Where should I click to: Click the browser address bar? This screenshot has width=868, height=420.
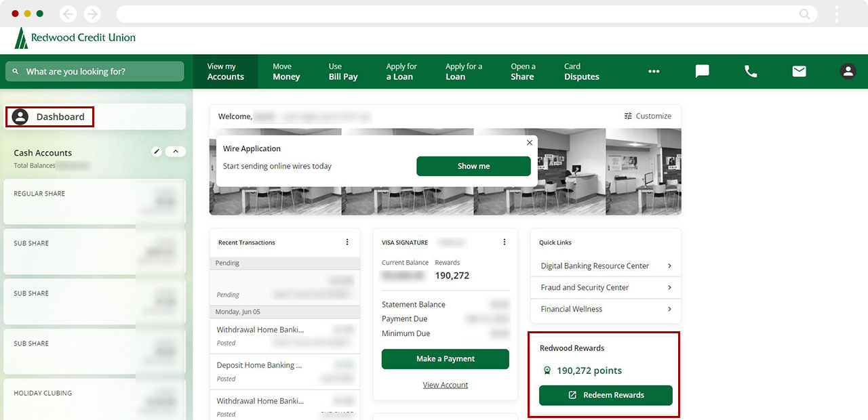(x=466, y=14)
